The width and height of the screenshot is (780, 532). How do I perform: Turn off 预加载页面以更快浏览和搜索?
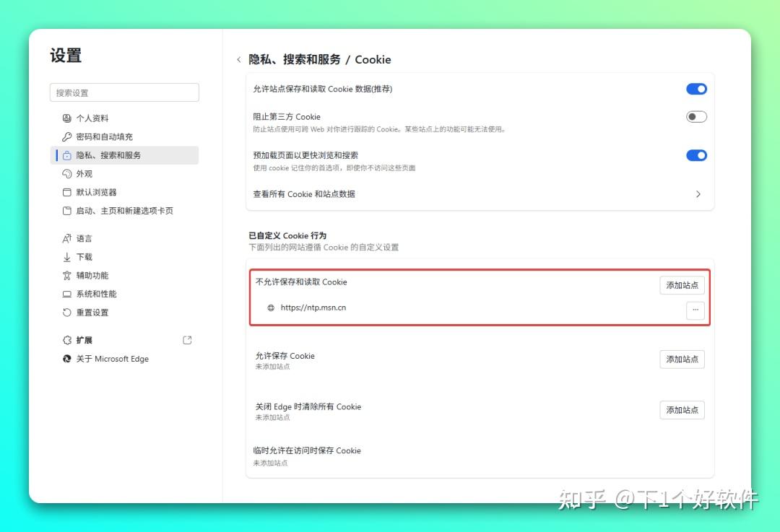pos(695,155)
